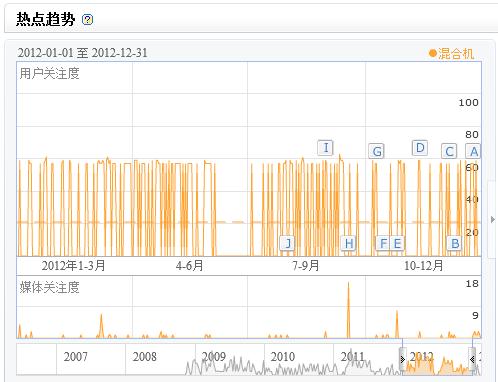Click the help question mark icon

pos(88,20)
